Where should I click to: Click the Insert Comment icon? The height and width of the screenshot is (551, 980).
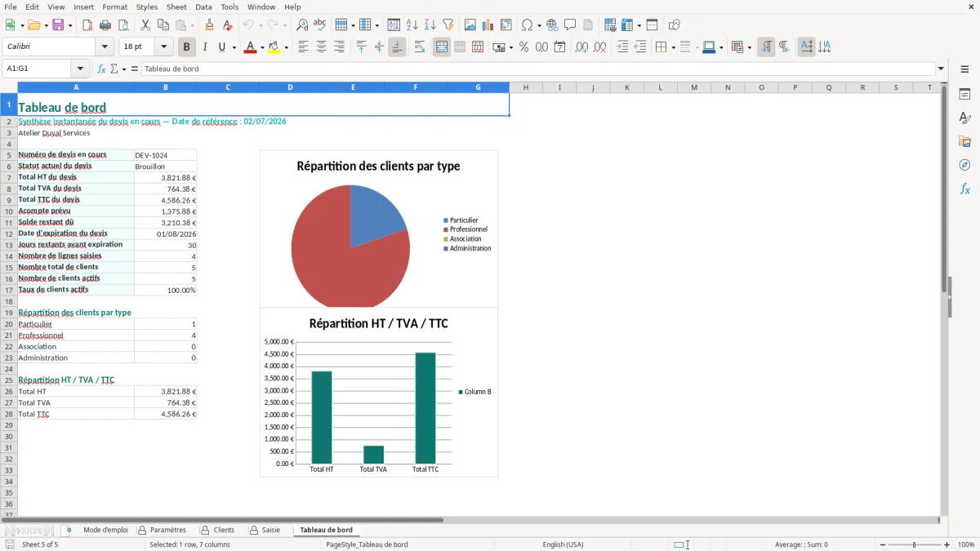(x=570, y=25)
